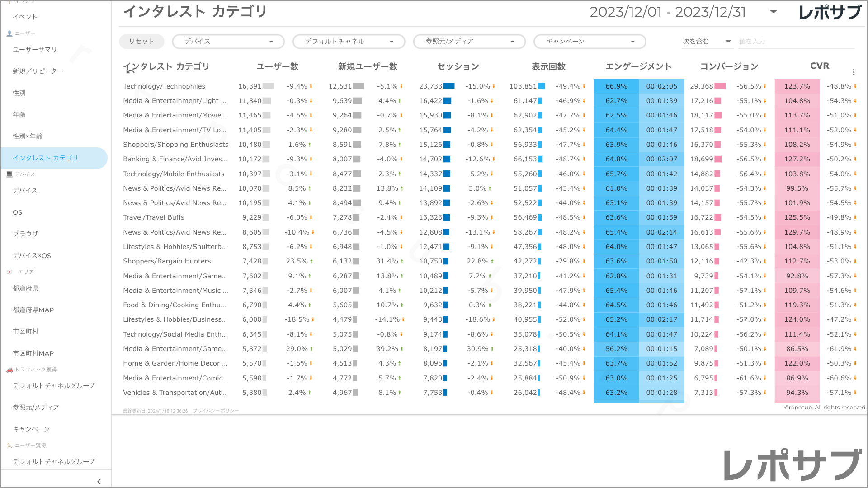Go to the ユーザーサマリ page
868x488 pixels.
(x=35, y=49)
